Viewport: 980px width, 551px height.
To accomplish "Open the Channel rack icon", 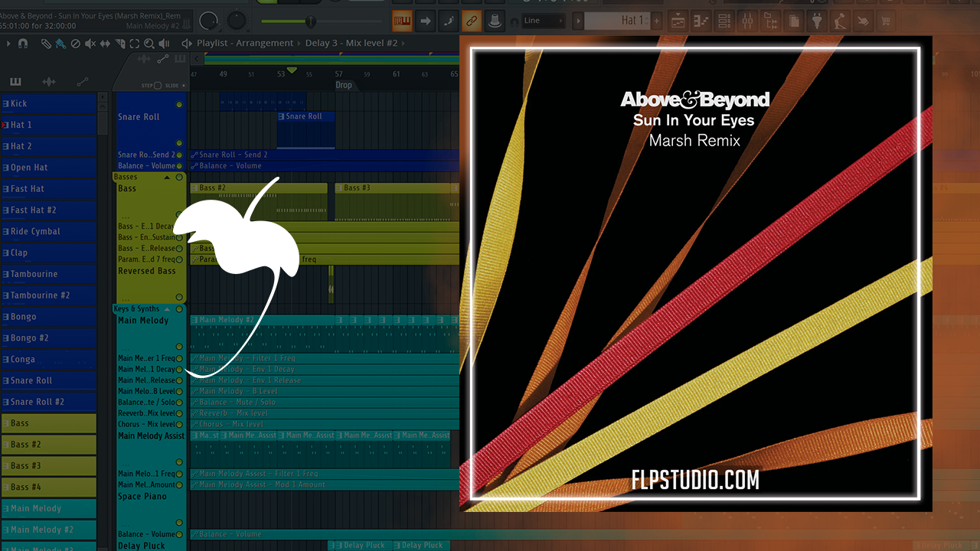I will pos(724,21).
